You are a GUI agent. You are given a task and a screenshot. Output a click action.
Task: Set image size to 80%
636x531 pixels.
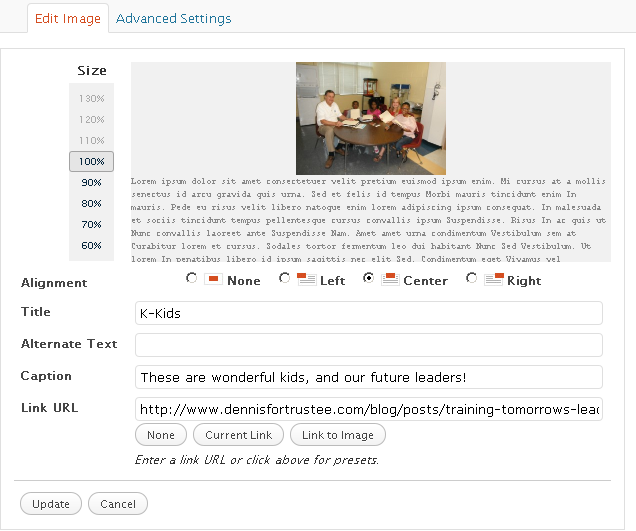(92, 204)
